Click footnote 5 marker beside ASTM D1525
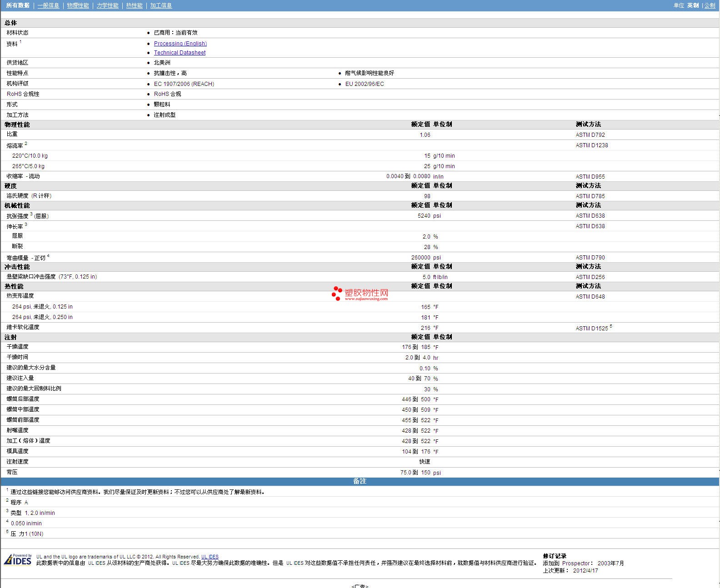Screen dimensions: 720x588 pyautogui.click(x=611, y=326)
